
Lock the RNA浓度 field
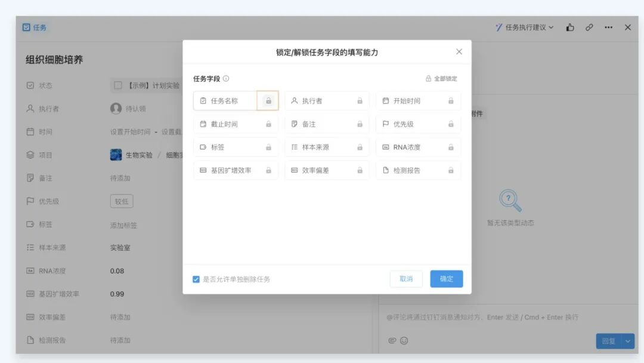pyautogui.click(x=451, y=147)
